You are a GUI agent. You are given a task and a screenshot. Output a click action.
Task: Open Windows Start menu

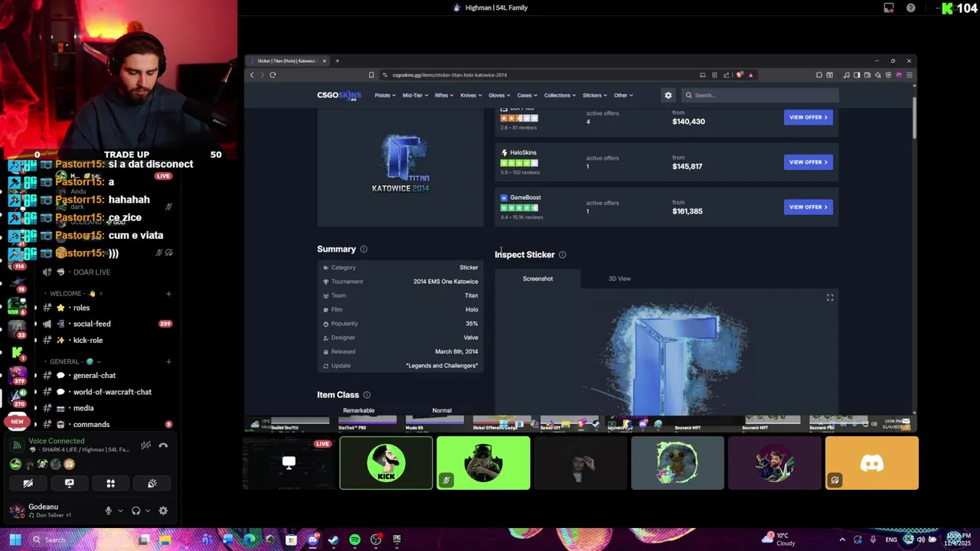click(15, 540)
